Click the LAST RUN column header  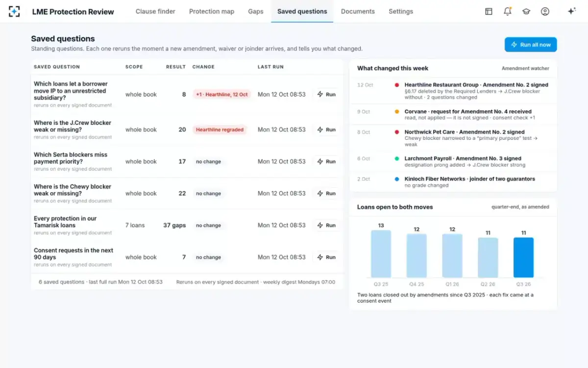pos(270,67)
